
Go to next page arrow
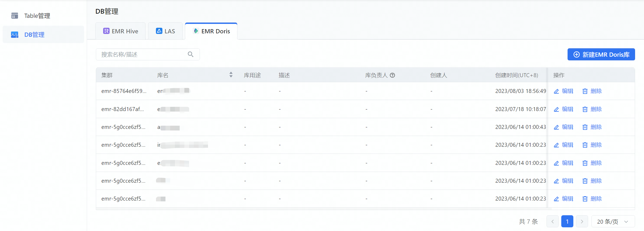pyautogui.click(x=582, y=222)
